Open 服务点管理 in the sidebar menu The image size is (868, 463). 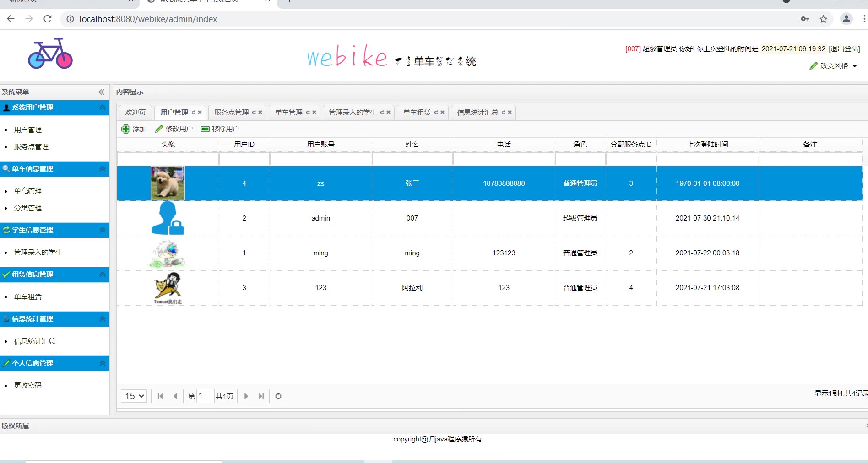point(31,147)
